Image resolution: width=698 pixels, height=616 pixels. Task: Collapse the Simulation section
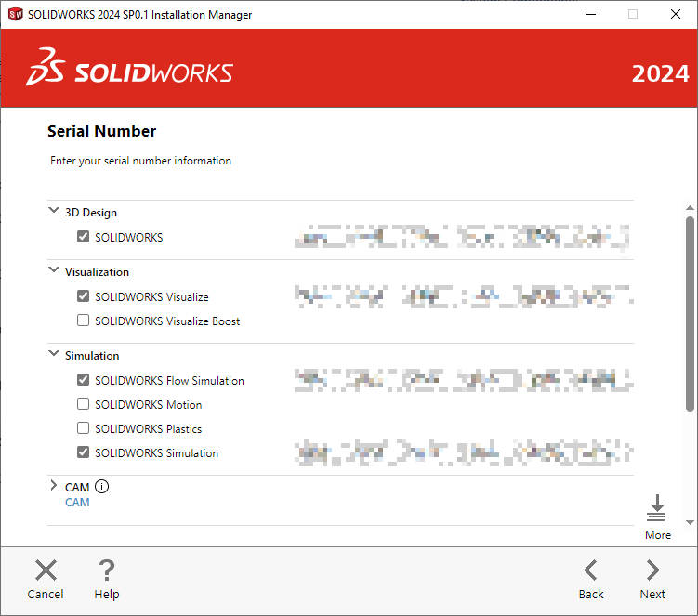(53, 355)
